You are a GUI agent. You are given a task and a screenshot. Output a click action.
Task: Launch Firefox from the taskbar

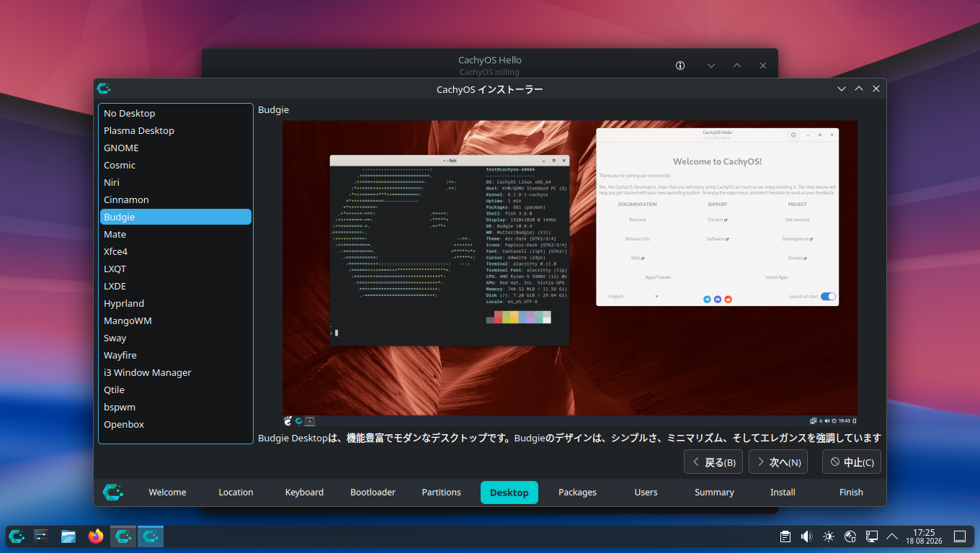(x=96, y=536)
